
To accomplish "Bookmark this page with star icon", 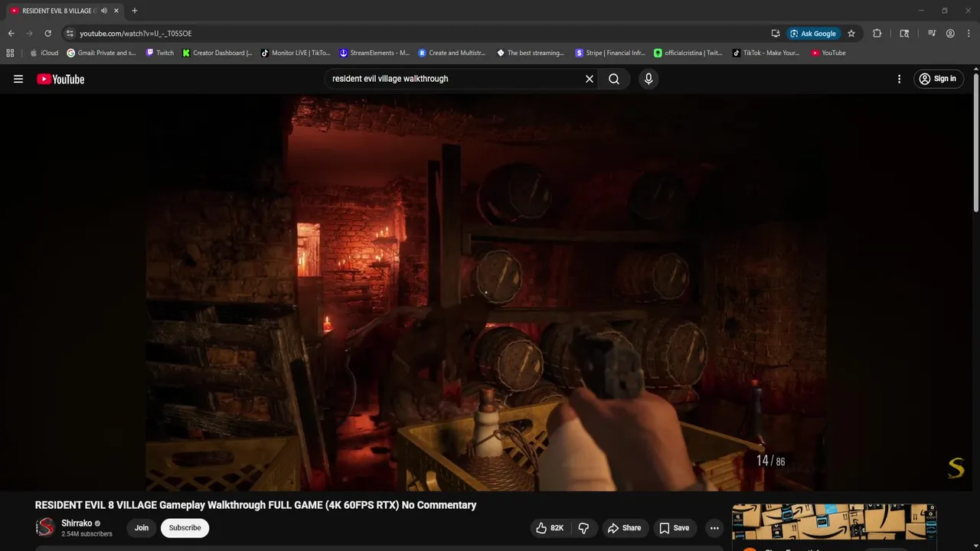I will (x=851, y=34).
